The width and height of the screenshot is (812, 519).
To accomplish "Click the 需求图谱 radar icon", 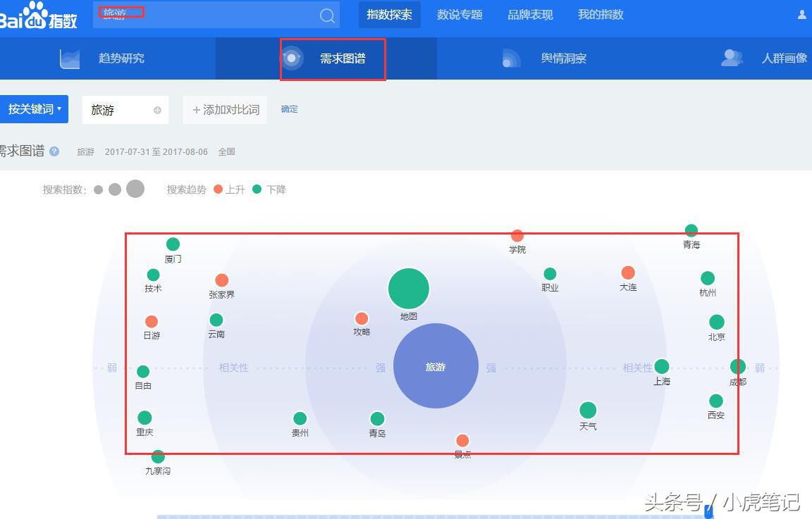I will (x=293, y=58).
